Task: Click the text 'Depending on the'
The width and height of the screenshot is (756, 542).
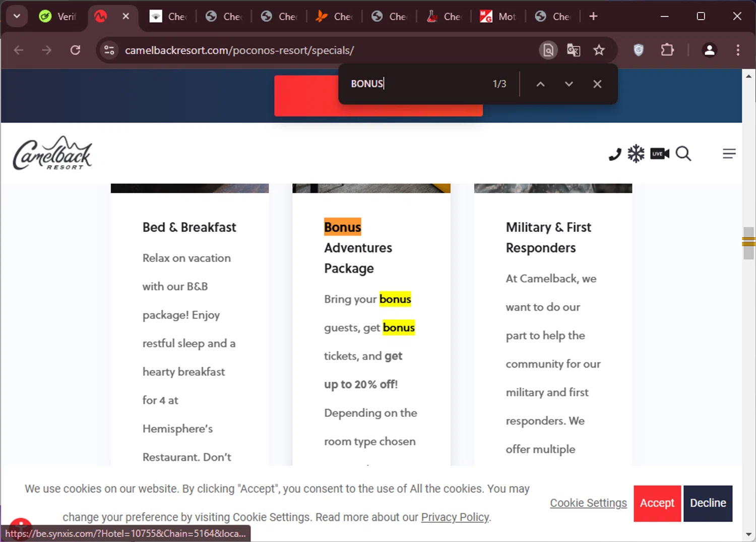Action: pyautogui.click(x=370, y=413)
